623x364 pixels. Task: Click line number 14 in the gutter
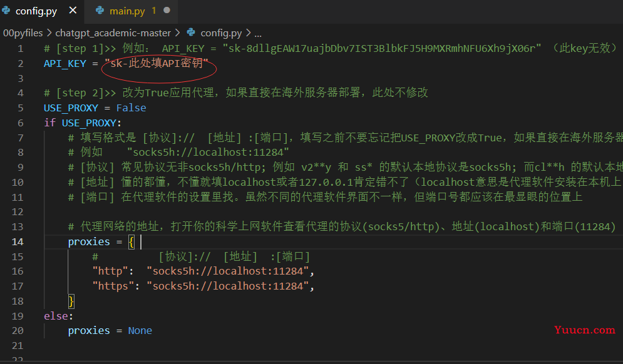(x=18, y=242)
